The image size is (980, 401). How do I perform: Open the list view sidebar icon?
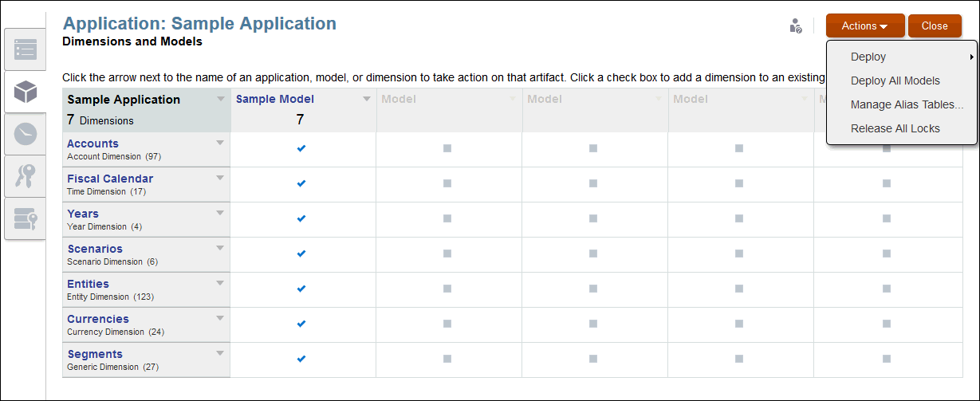(x=26, y=49)
